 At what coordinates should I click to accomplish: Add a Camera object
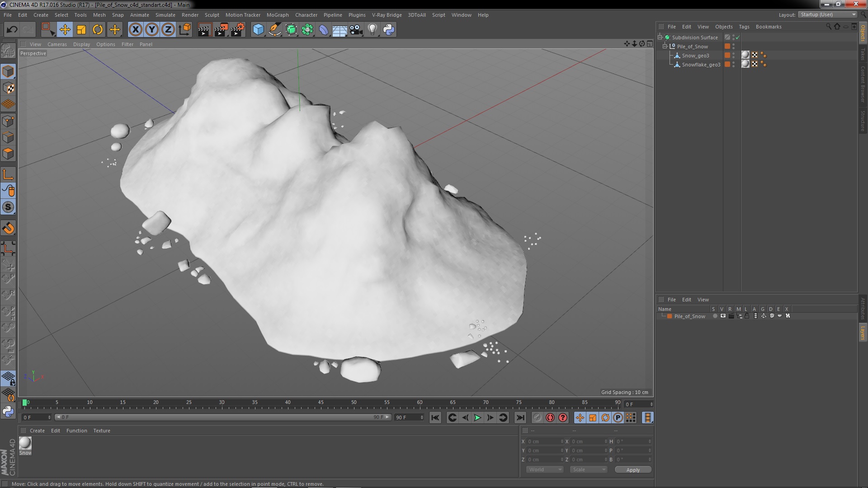[356, 30]
